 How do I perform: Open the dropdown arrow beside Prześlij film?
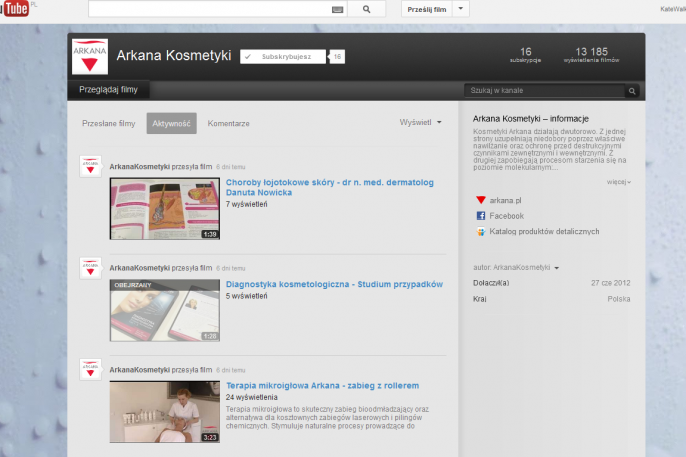click(x=461, y=9)
